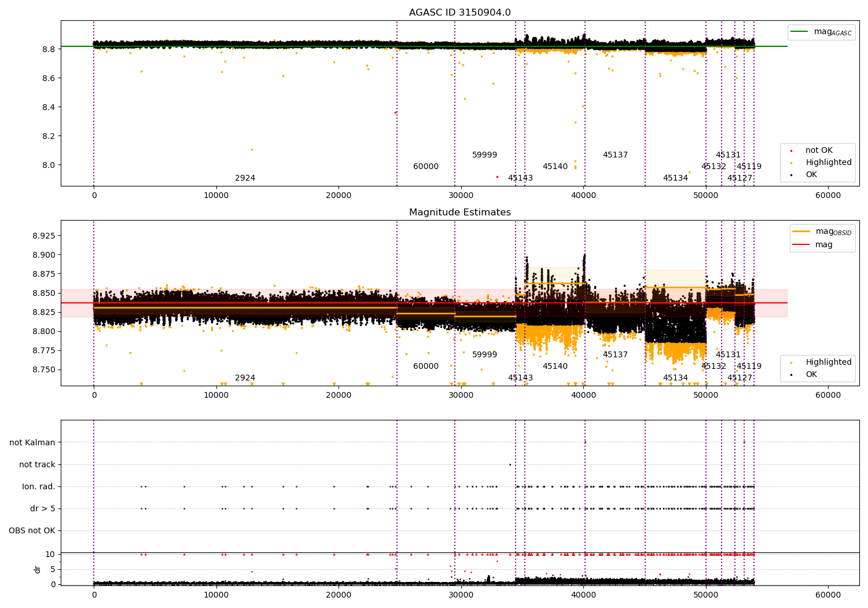Click the red "mag" legend entry
This screenshot has height=608, width=868.
click(823, 244)
